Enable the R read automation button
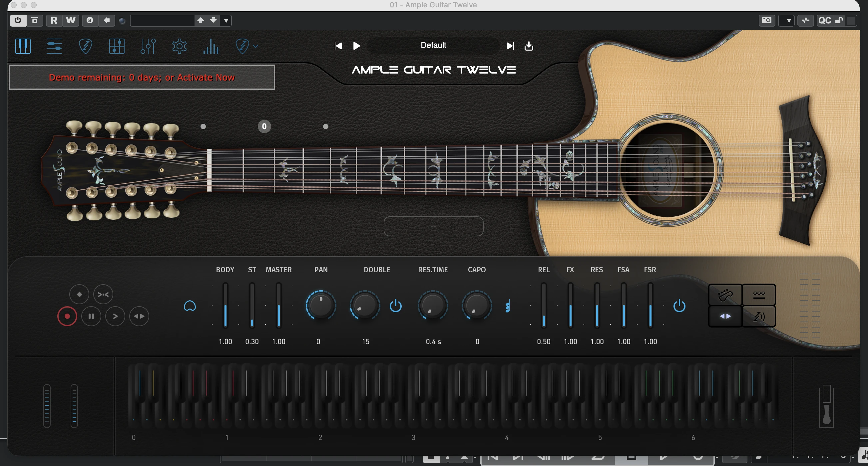The image size is (868, 466). point(54,21)
